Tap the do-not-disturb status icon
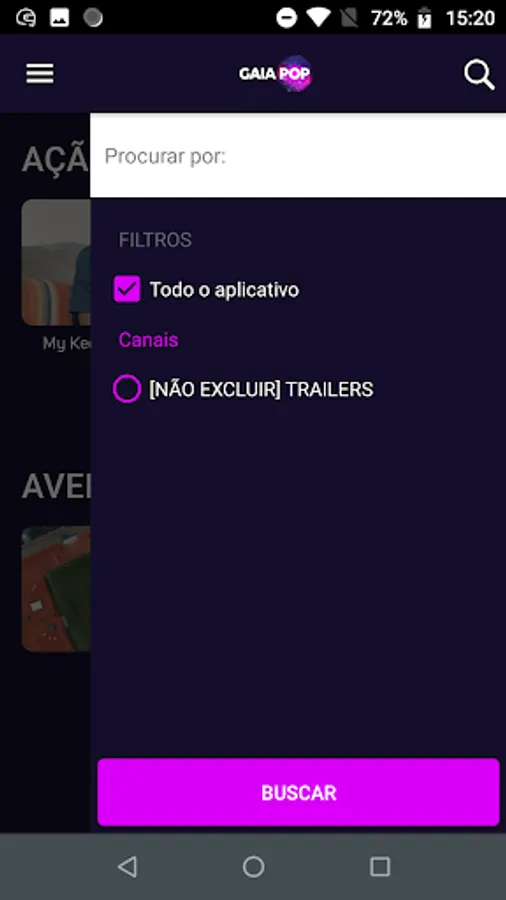The width and height of the screenshot is (506, 900). (286, 18)
